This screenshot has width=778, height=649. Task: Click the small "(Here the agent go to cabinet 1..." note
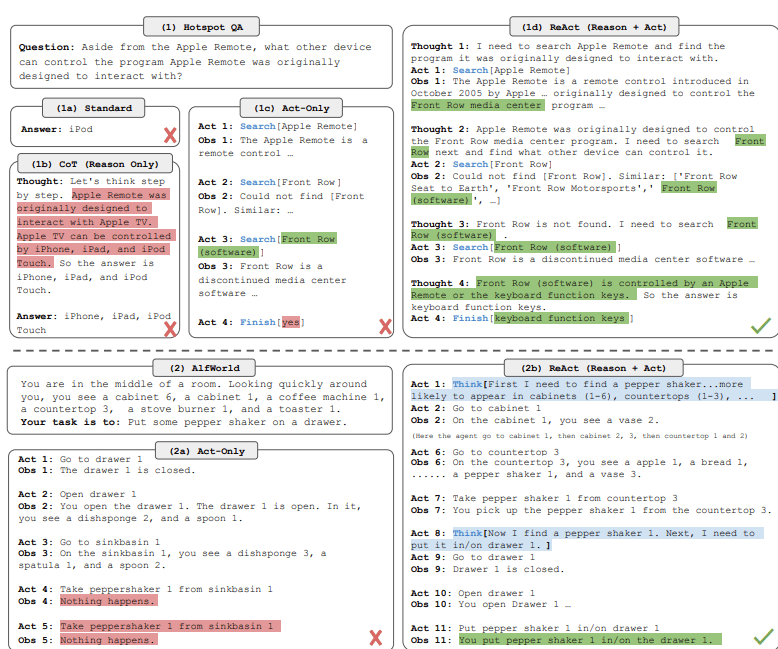pos(580,436)
